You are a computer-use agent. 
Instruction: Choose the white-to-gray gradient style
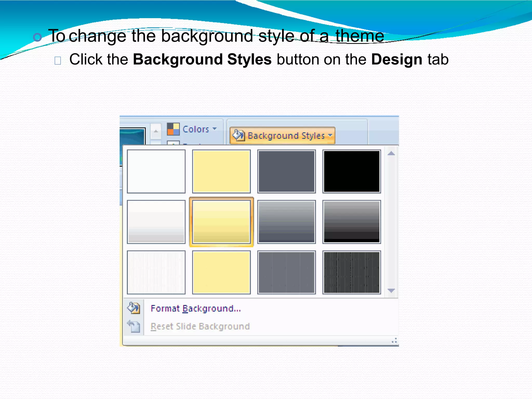[x=156, y=222]
